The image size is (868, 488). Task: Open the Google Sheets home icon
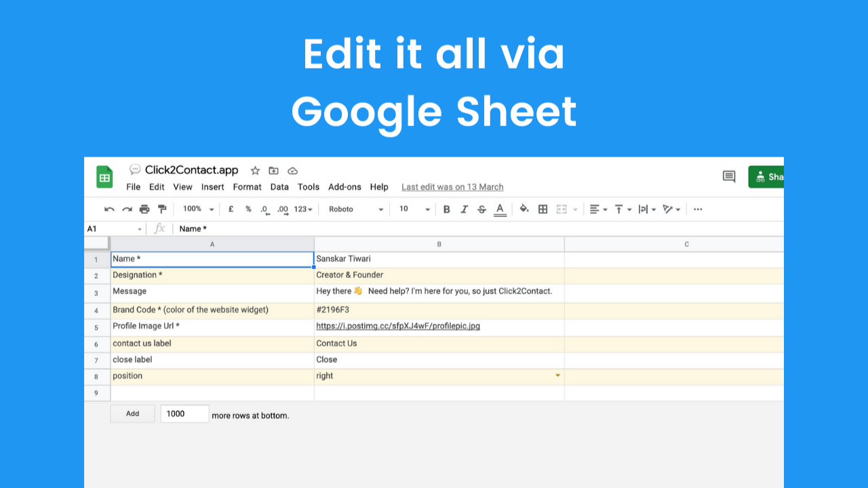click(x=104, y=177)
